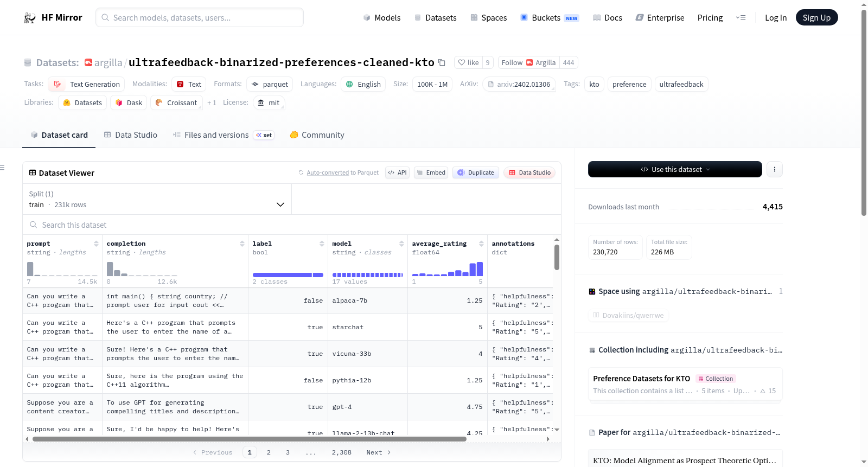
Task: Click the average_rating histogram bars
Action: [447, 269]
